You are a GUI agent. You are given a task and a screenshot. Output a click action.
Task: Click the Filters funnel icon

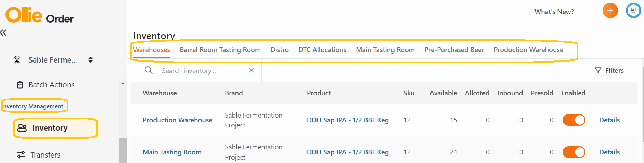pos(598,70)
